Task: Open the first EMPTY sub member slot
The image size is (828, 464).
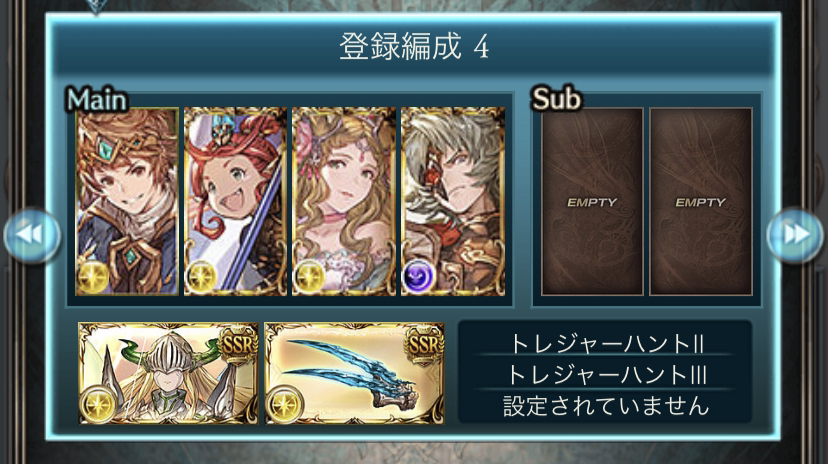Action: click(592, 202)
